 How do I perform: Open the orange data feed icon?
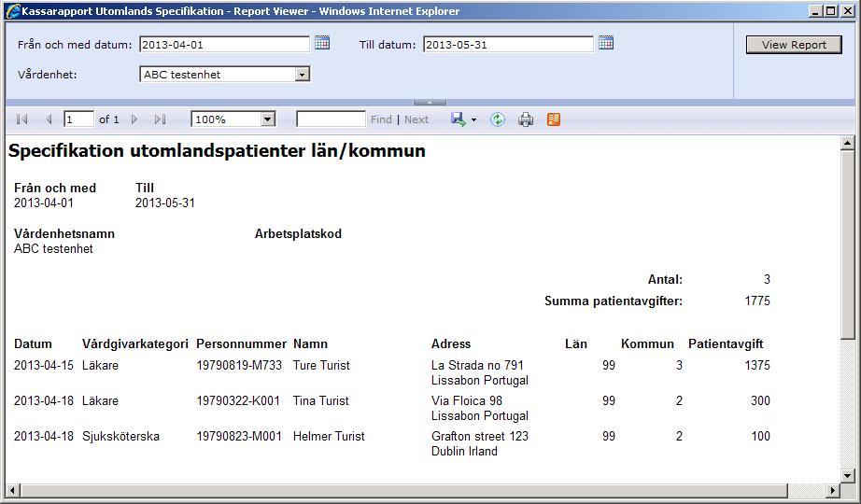pyautogui.click(x=554, y=119)
